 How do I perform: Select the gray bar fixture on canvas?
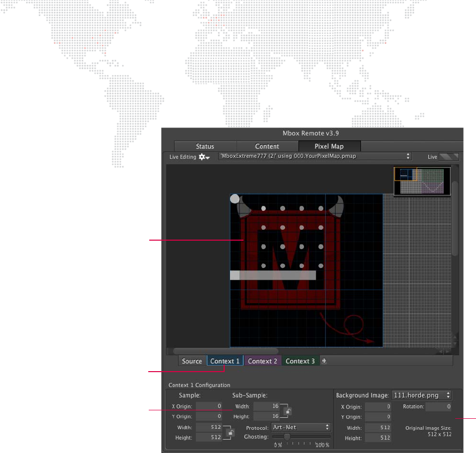pyautogui.click(x=273, y=275)
